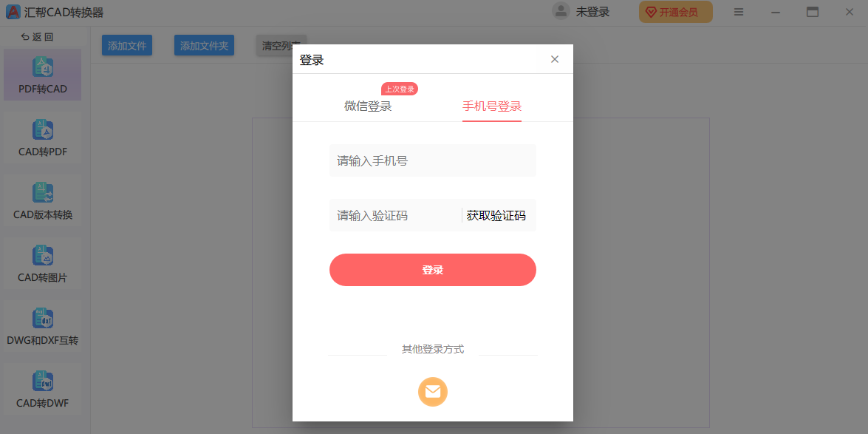This screenshot has width=868, height=434.
Task: Click 其他登录方式 label
Action: tap(433, 349)
